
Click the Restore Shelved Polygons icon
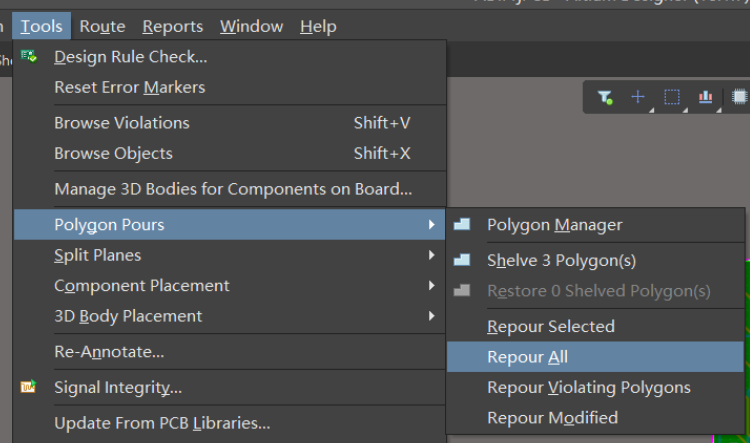pos(462,290)
